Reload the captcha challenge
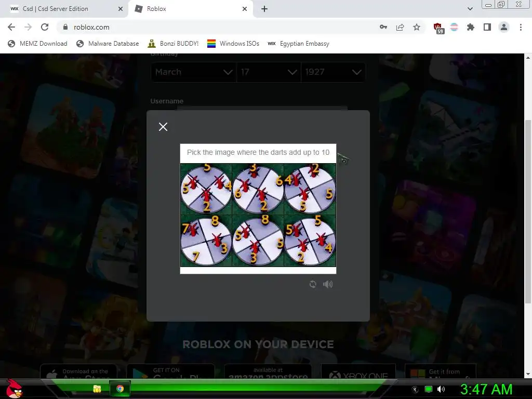532x399 pixels. (313, 284)
